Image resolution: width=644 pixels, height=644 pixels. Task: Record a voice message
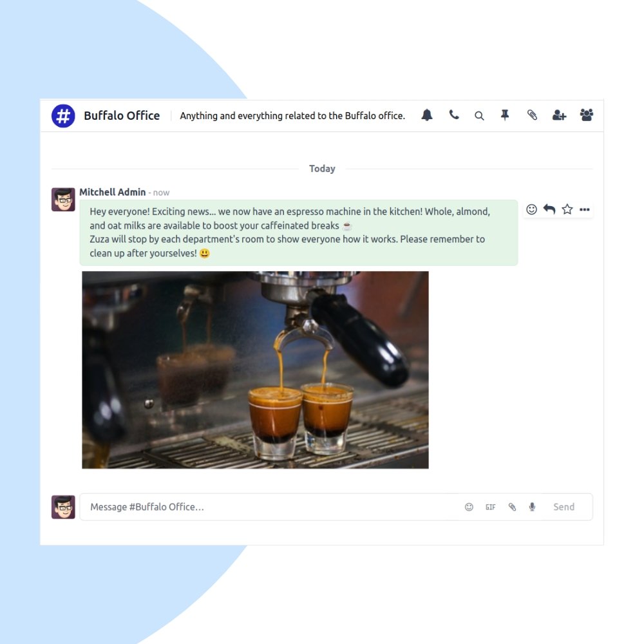point(533,507)
